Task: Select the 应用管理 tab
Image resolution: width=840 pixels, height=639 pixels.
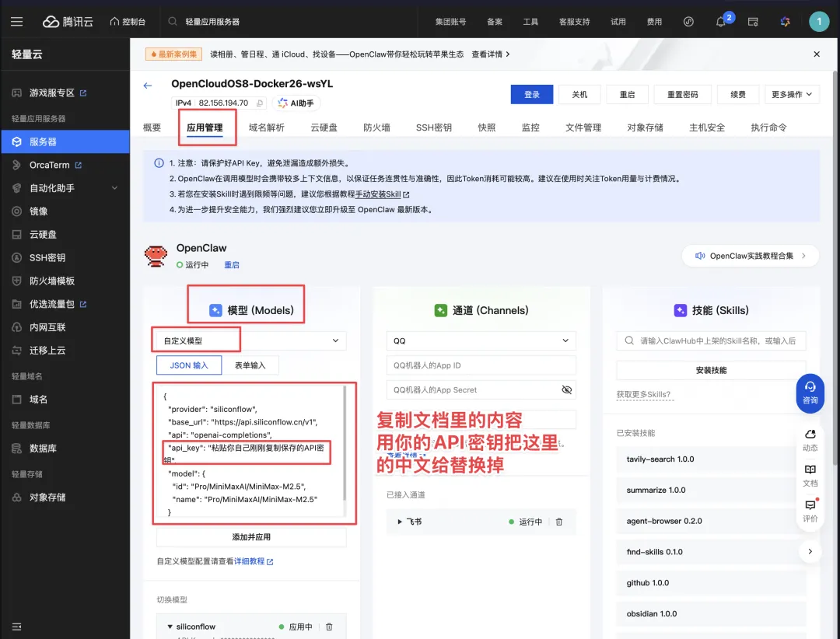Action: pyautogui.click(x=205, y=127)
